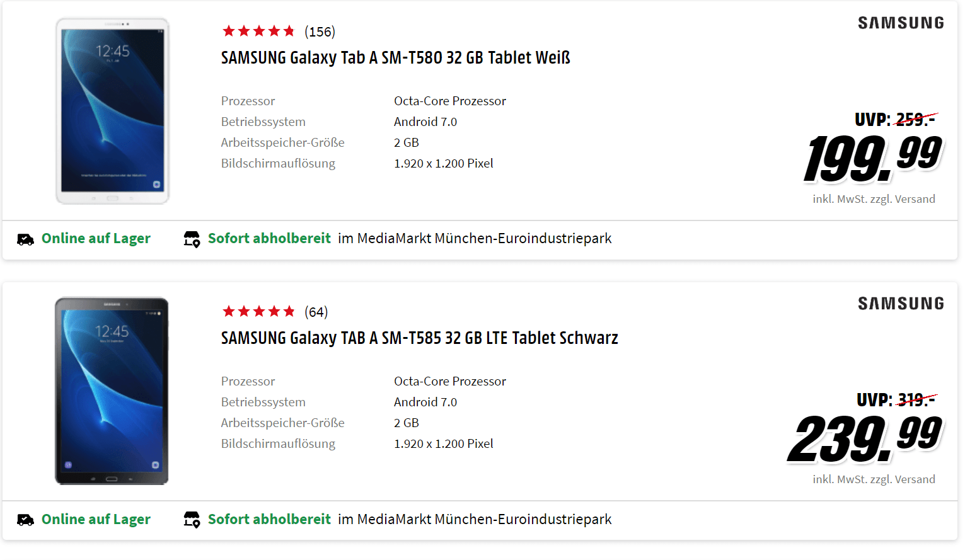Click the red star rating of the SM-T585
The height and width of the screenshot is (560, 965).
point(258,312)
